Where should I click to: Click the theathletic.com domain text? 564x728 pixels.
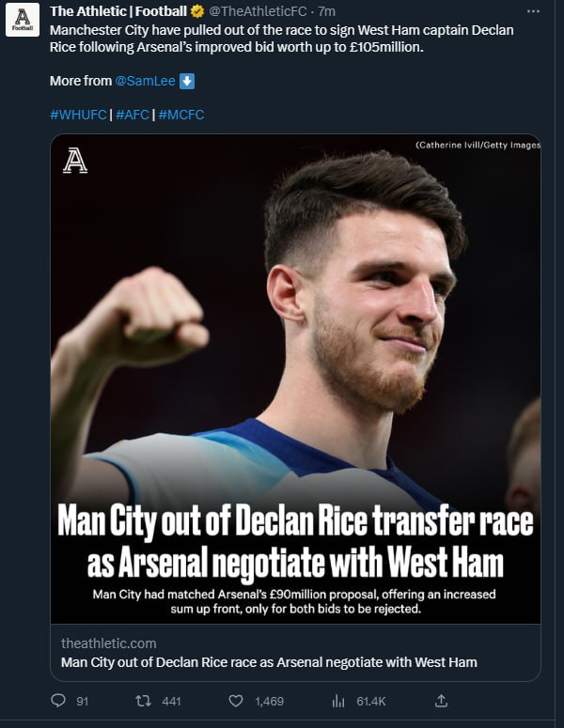pyautogui.click(x=108, y=643)
